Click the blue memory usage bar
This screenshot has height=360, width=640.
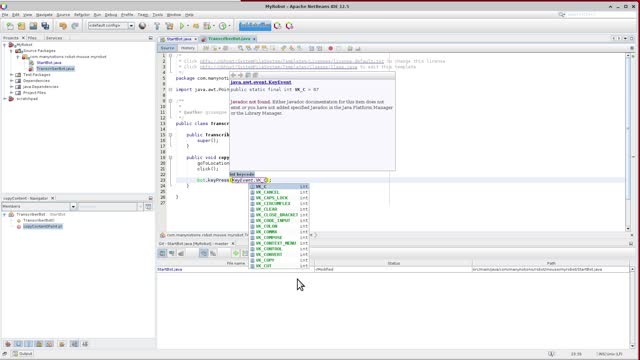pos(255,26)
